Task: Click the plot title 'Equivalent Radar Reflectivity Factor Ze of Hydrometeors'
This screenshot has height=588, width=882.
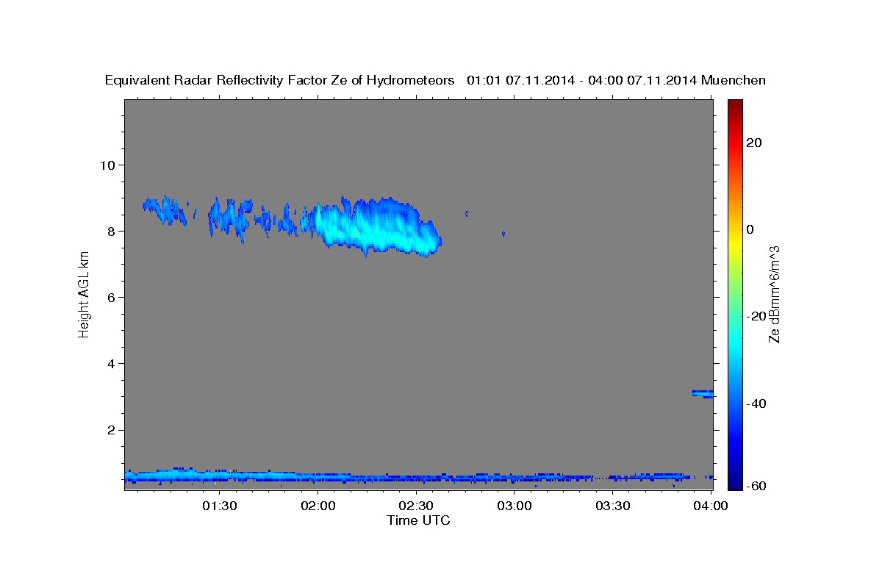Action: (280, 80)
